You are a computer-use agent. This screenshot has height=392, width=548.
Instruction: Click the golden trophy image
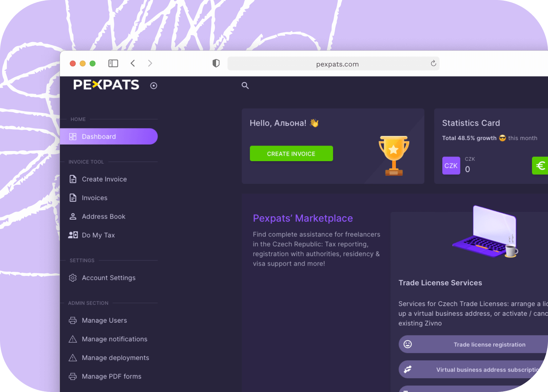coord(394,156)
